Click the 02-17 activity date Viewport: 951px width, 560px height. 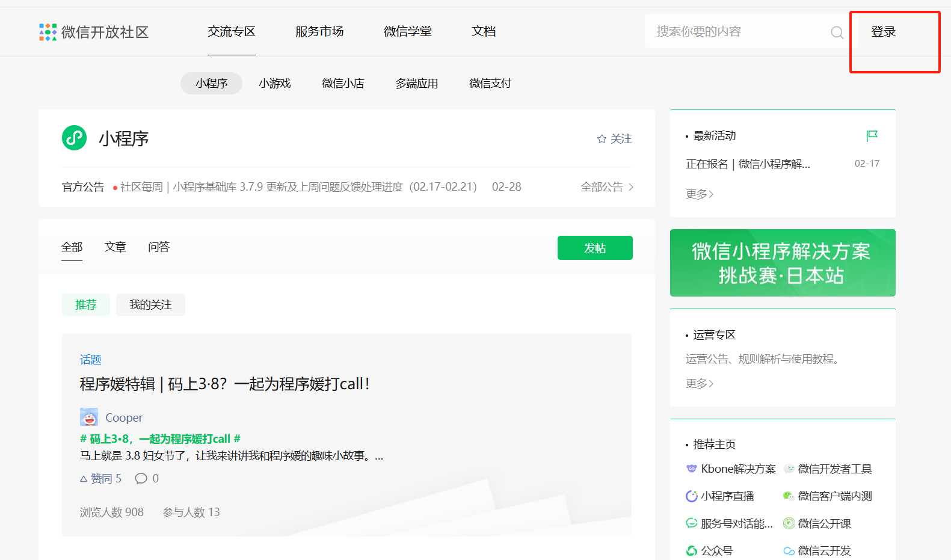pyautogui.click(x=867, y=164)
